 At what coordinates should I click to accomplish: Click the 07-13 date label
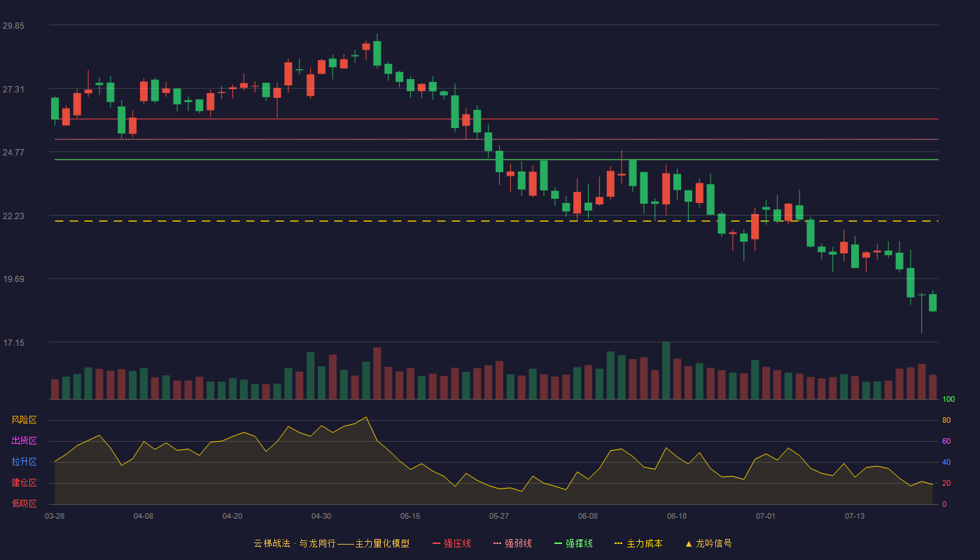pos(855,516)
